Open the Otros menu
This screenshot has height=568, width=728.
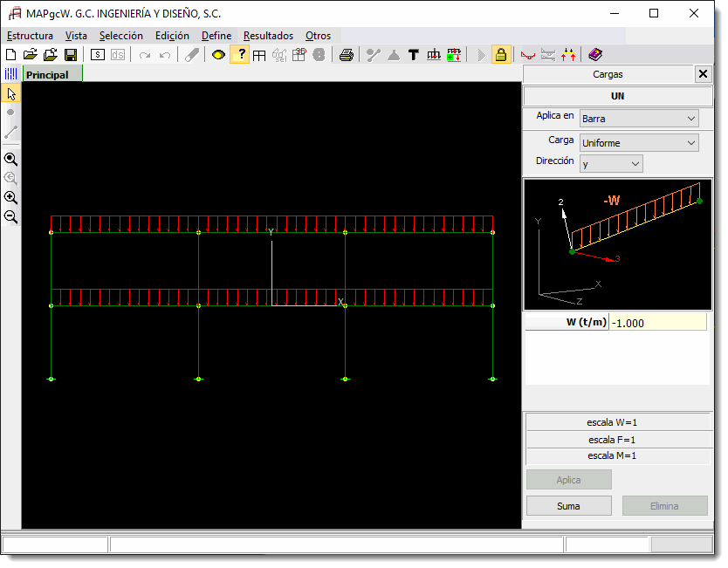point(318,36)
